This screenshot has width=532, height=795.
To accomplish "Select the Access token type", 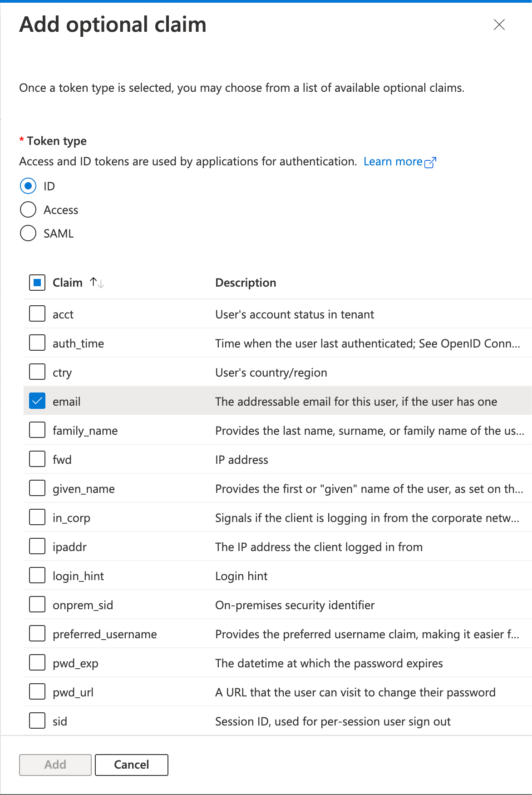I will (28, 209).
